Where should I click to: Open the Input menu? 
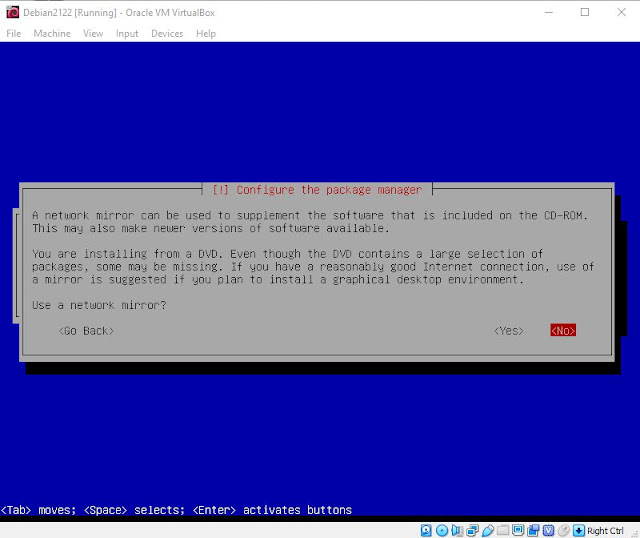[127, 33]
